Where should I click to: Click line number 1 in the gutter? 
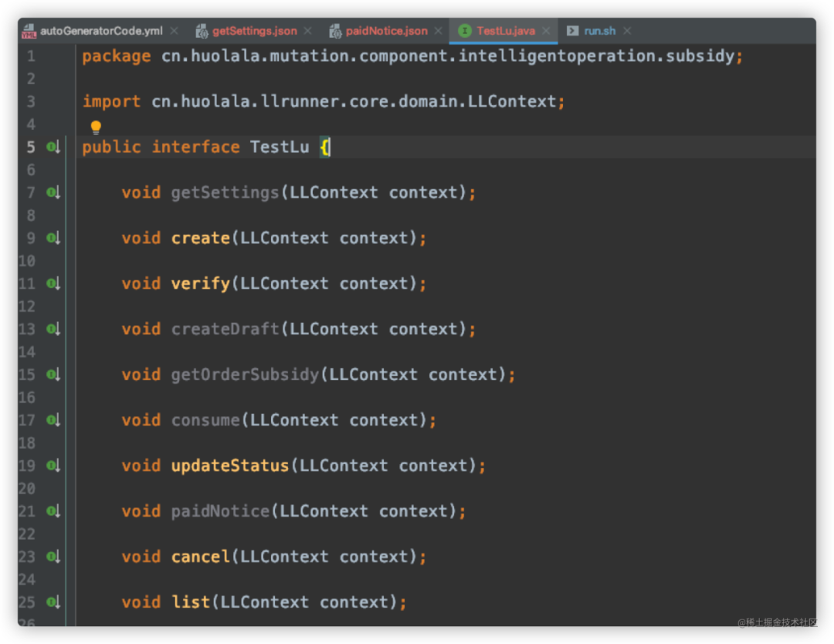[x=31, y=56]
